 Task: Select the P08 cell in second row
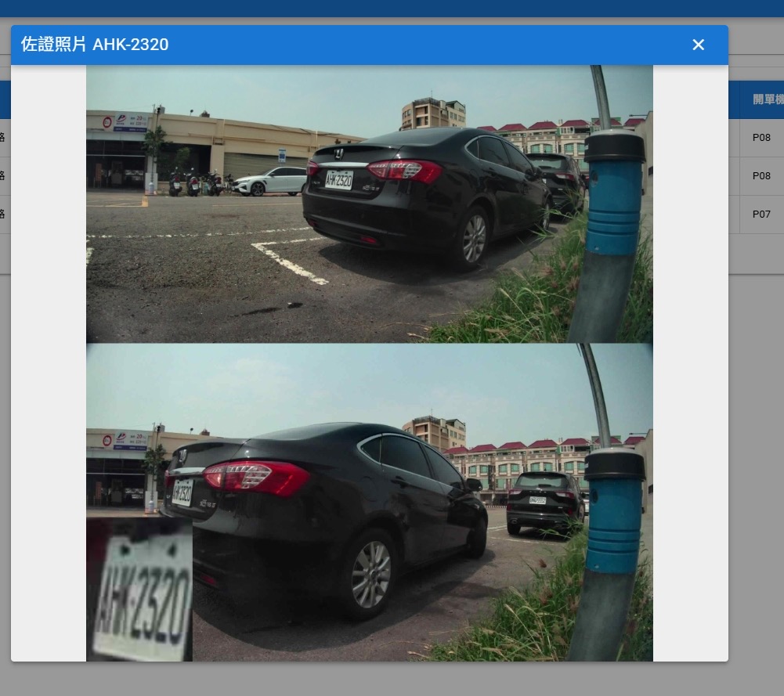(761, 176)
